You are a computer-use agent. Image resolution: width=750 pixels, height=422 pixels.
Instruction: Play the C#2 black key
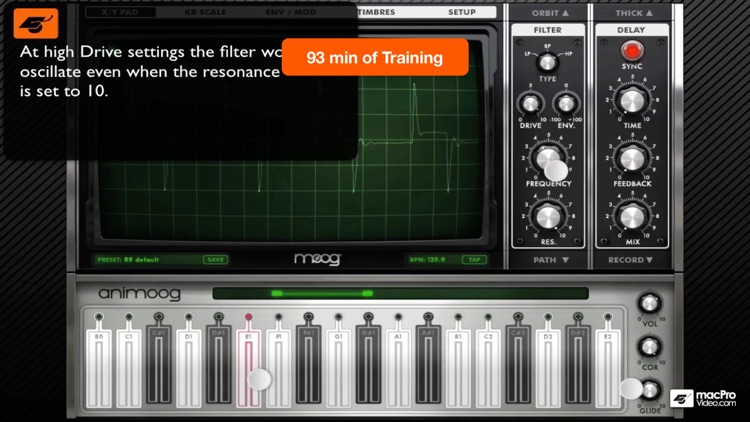coord(518,366)
